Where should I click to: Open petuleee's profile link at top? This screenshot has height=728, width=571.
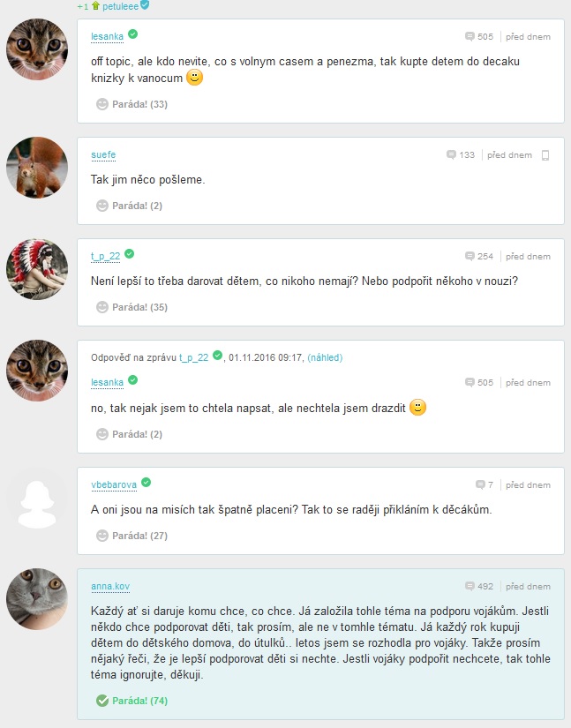pos(120,6)
